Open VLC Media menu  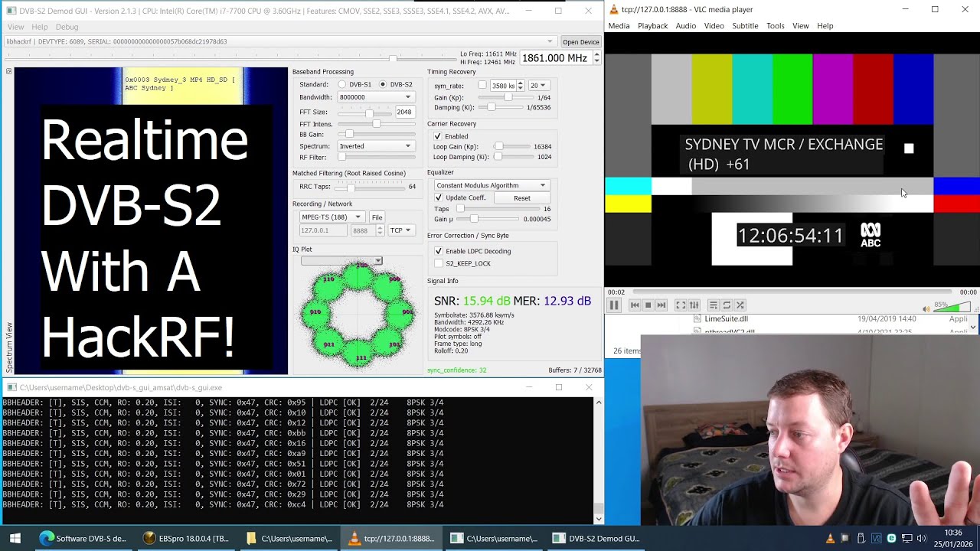click(619, 26)
